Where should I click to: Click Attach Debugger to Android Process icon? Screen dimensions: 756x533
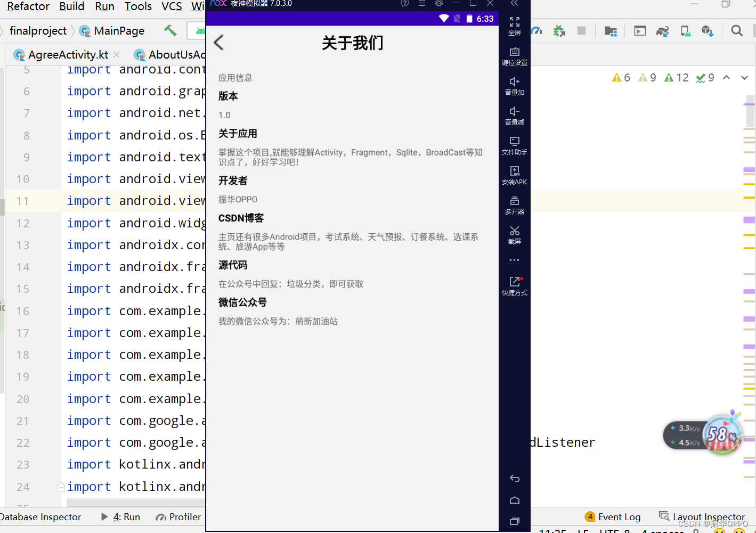coord(559,31)
